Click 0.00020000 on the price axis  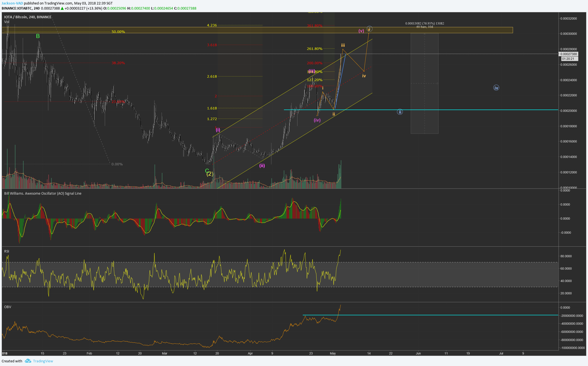pos(568,111)
